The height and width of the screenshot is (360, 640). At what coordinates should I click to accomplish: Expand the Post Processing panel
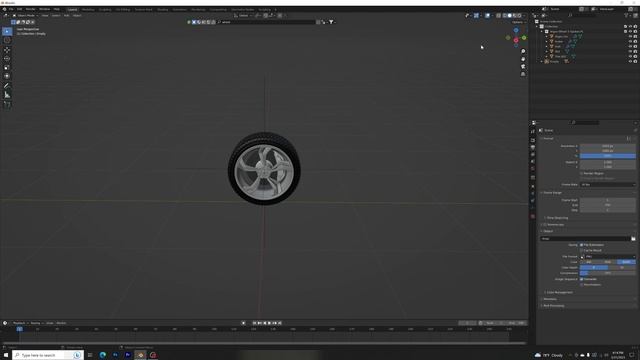553,306
